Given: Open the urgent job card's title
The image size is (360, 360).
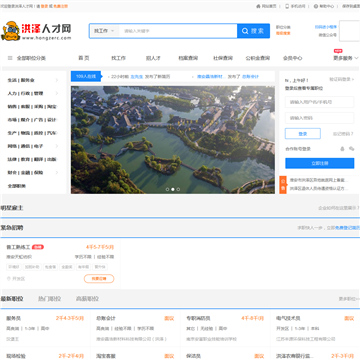Looking at the screenshot, I should (18, 247).
